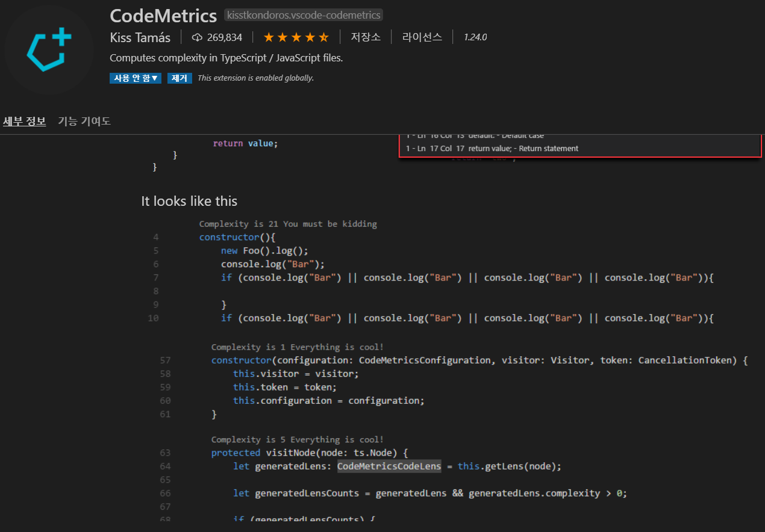The height and width of the screenshot is (532, 765).
Task: Switch to the 기능 기여도 tab
Action: click(84, 120)
